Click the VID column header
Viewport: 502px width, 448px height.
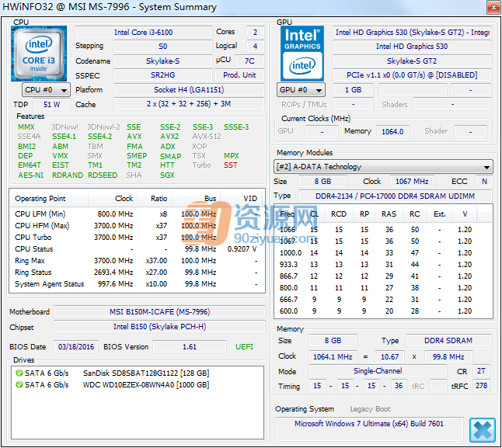click(242, 199)
